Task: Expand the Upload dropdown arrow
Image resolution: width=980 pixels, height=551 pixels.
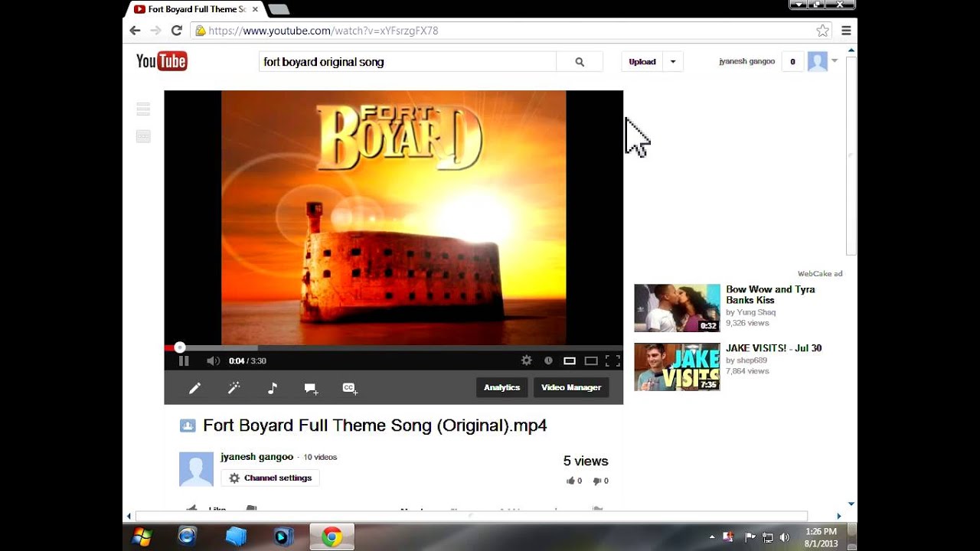Action: (x=673, y=62)
